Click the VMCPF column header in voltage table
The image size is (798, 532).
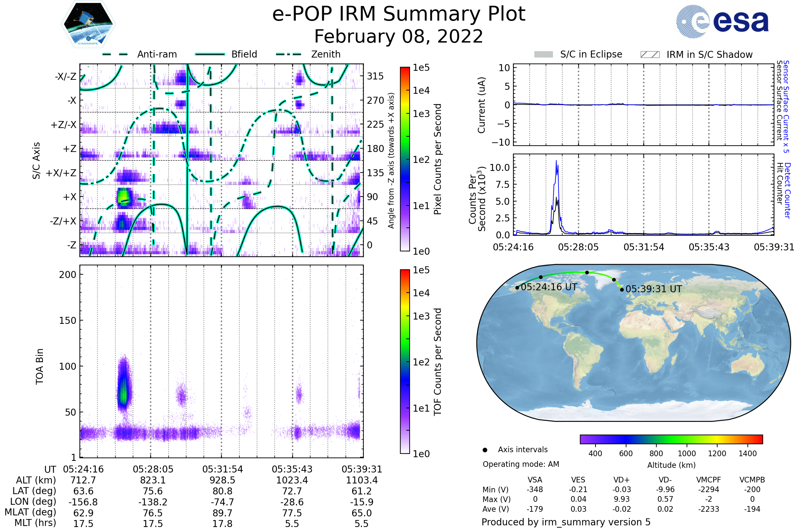coord(709,480)
